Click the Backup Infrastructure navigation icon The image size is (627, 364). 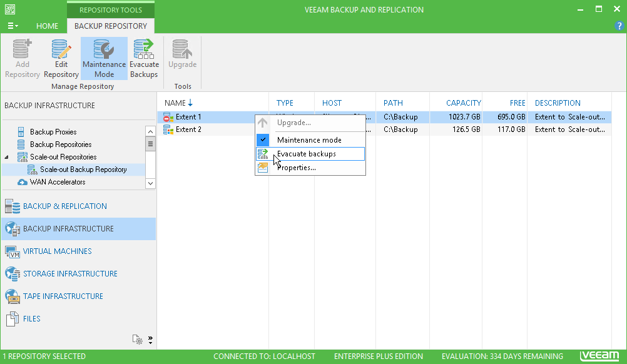tap(13, 228)
